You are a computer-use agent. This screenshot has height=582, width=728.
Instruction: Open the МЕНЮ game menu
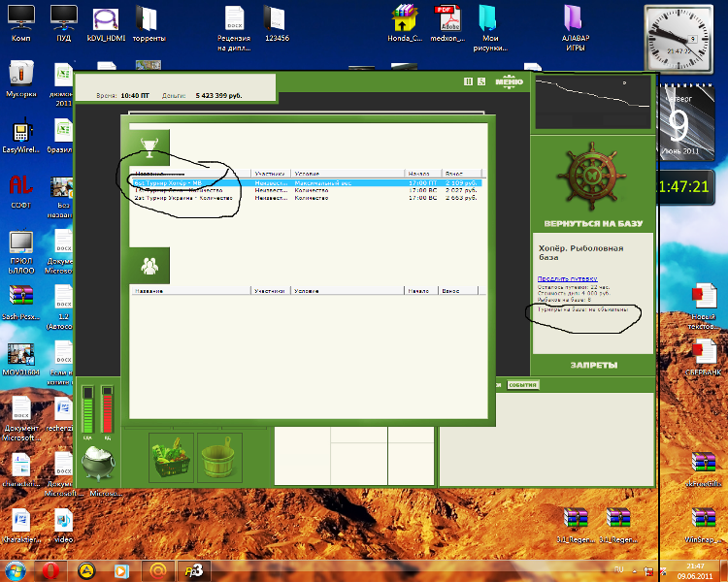pyautogui.click(x=509, y=81)
